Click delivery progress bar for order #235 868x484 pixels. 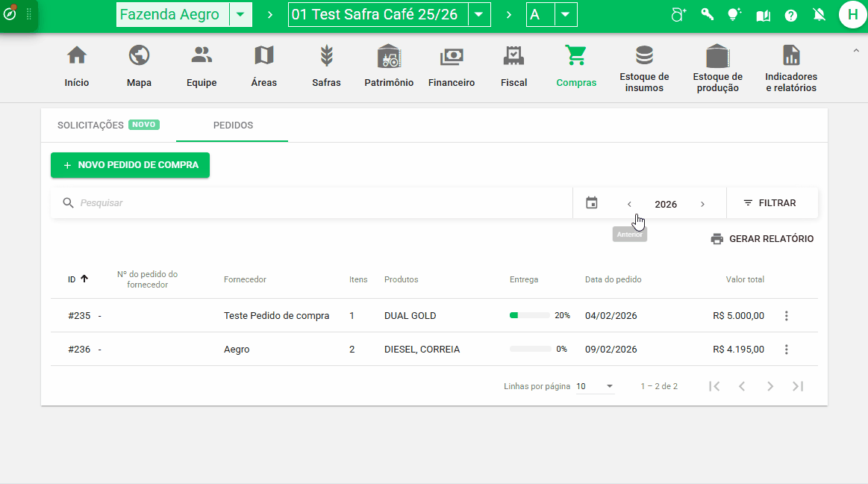click(x=529, y=316)
